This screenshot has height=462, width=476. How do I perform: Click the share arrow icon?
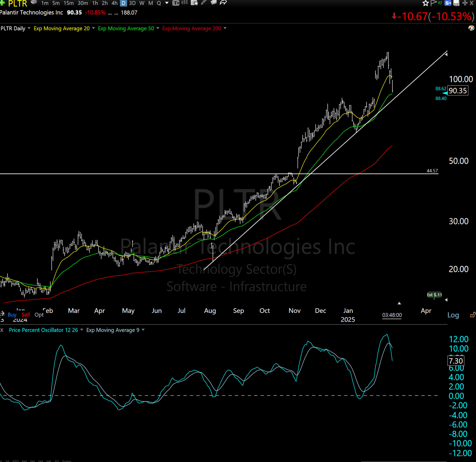[223, 3]
